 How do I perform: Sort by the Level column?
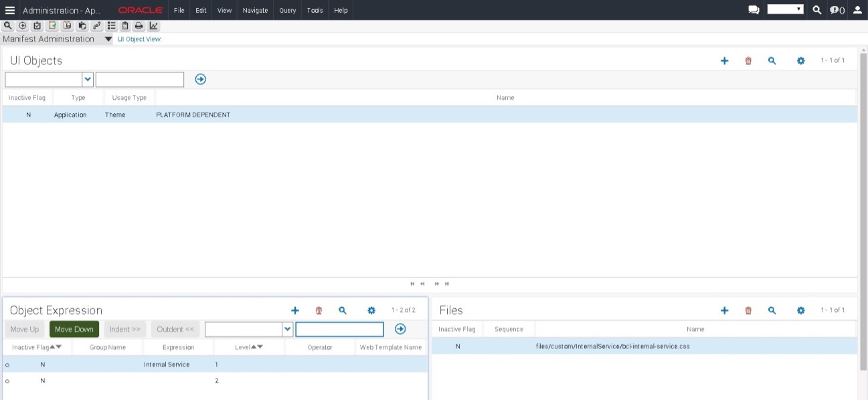[x=248, y=347]
